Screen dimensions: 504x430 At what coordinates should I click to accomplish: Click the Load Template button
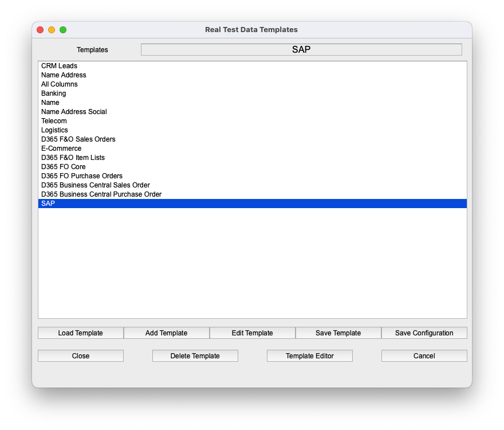click(x=81, y=333)
